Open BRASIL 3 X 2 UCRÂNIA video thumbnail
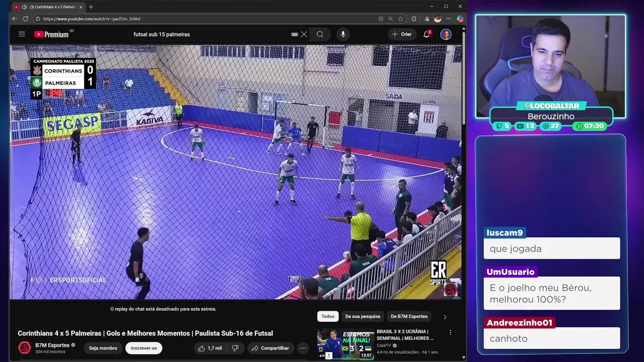The image size is (644, 362). (346, 344)
